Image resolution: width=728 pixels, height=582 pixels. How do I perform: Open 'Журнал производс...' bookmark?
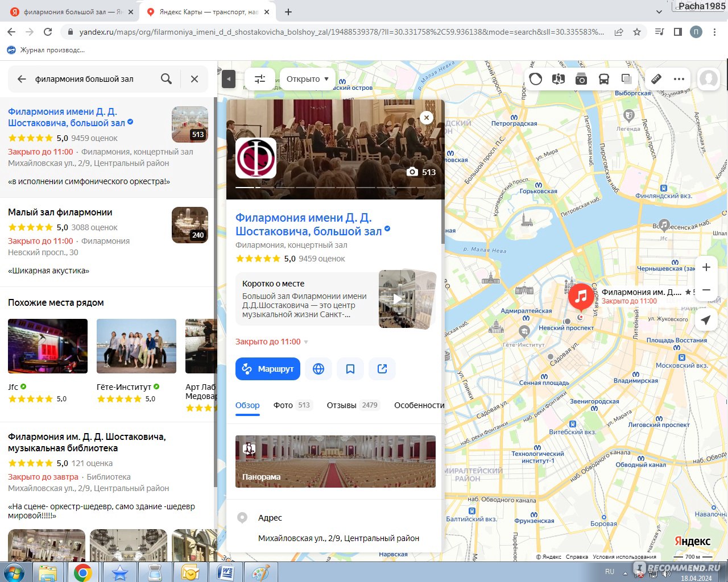pyautogui.click(x=46, y=50)
